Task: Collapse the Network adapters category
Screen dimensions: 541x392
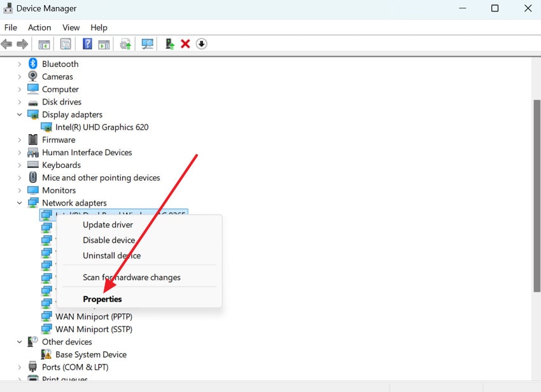Action: coord(20,202)
